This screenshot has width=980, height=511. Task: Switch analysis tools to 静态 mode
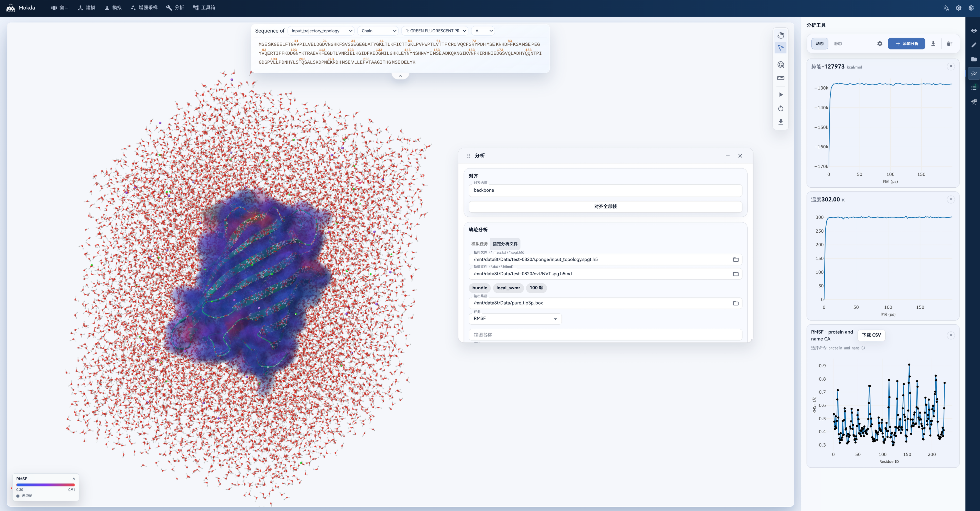coord(838,44)
